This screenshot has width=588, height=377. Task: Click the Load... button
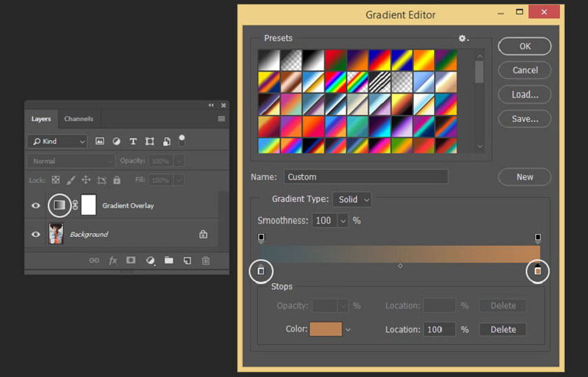pos(524,95)
